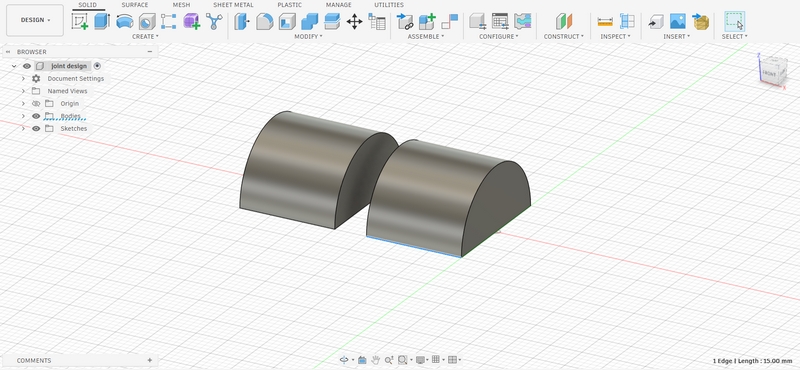
Task: Click the Insert Canvas image icon
Action: click(678, 21)
